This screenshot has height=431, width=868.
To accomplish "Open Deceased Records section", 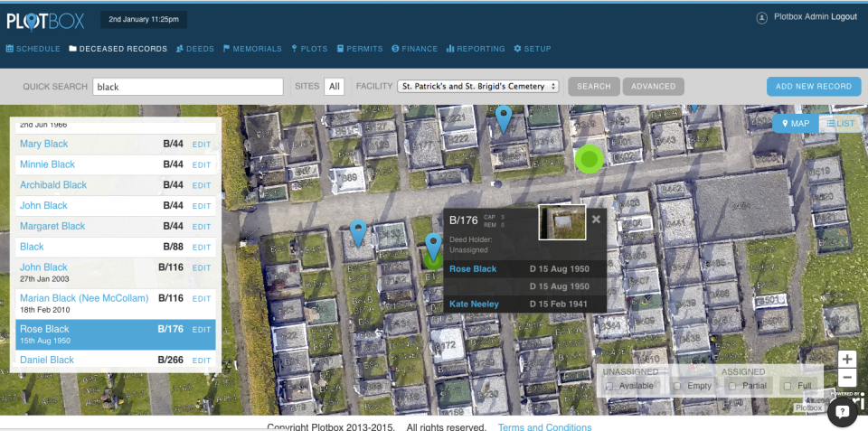I will click(x=118, y=49).
